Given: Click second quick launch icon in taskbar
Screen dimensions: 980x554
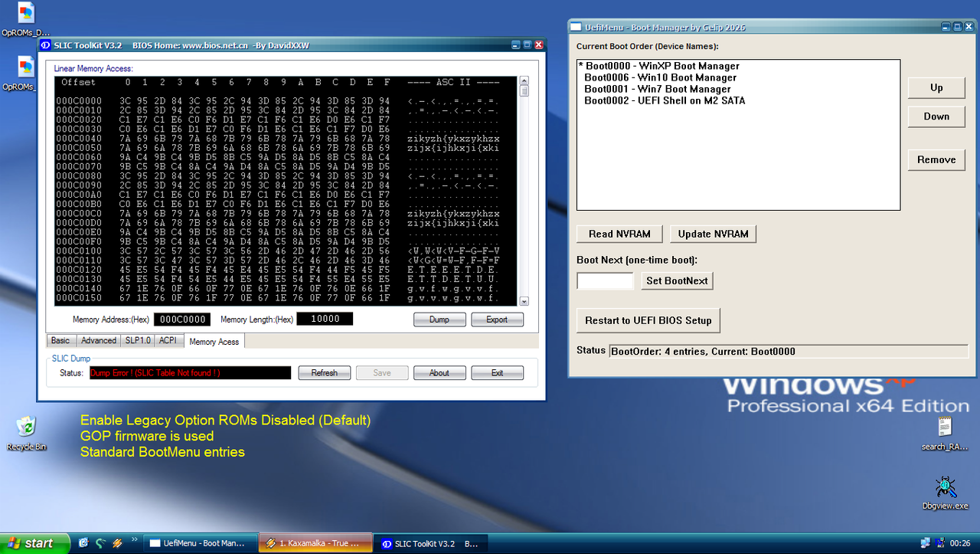Looking at the screenshot, I should pos(100,543).
